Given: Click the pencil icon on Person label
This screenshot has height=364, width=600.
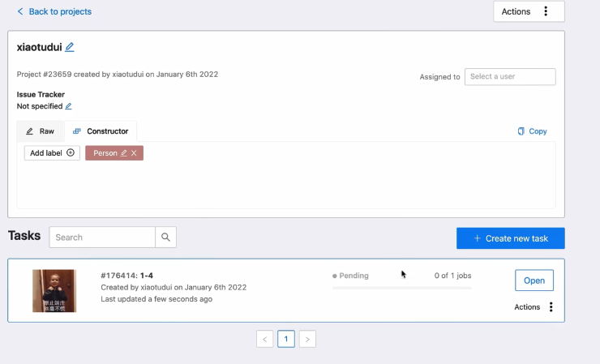Looking at the screenshot, I should (x=124, y=153).
